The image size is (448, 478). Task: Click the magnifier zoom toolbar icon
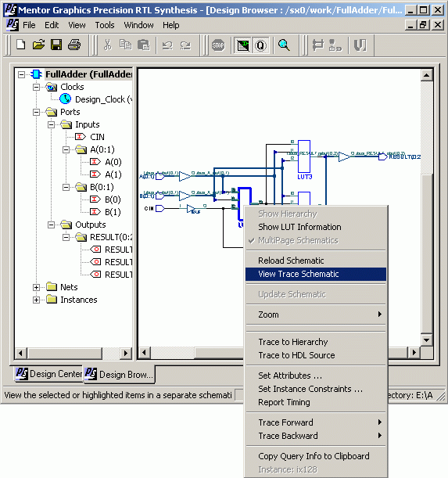tap(284, 45)
